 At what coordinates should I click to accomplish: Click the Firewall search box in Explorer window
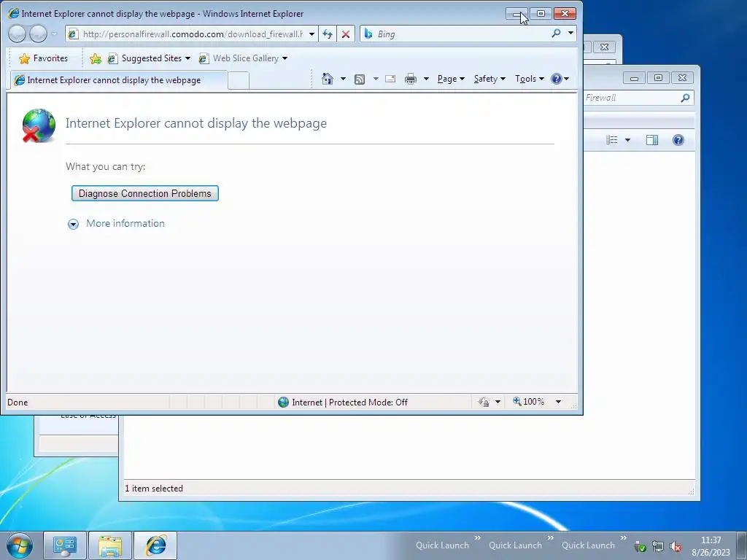click(632, 98)
